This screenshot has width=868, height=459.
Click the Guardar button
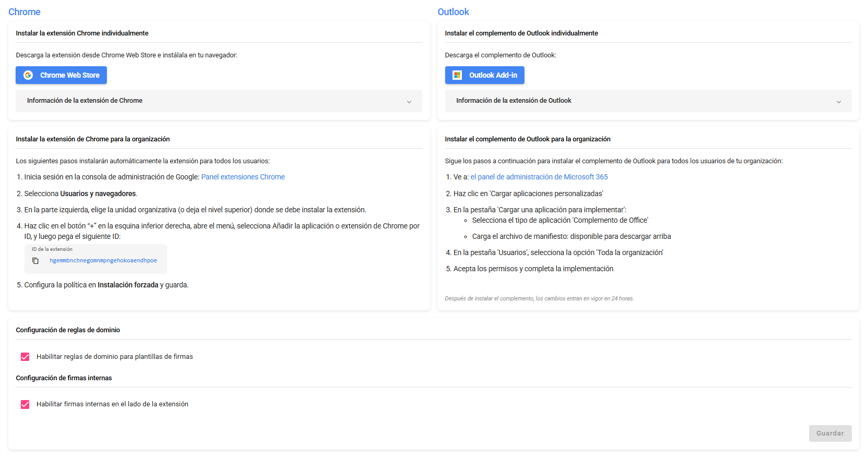830,433
